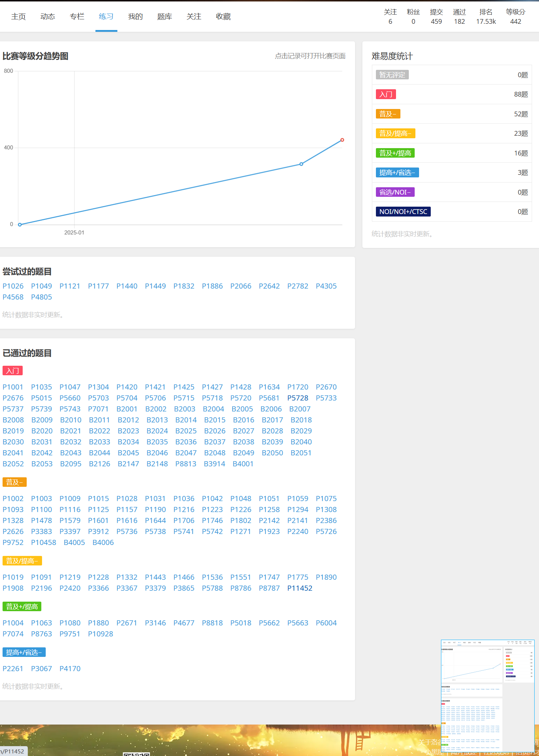Open passed problem B2001
Image resolution: width=539 pixels, height=756 pixels.
click(127, 409)
